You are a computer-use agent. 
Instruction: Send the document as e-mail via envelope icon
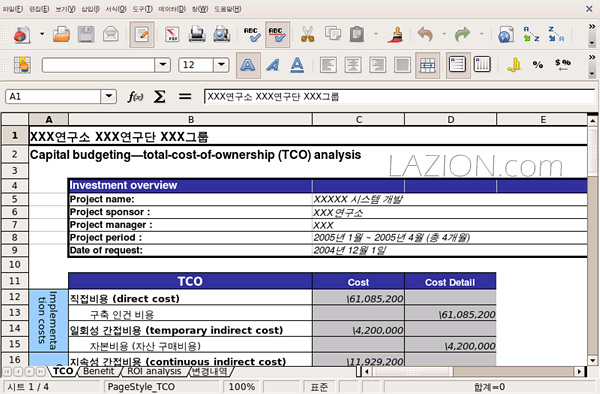[x=111, y=34]
